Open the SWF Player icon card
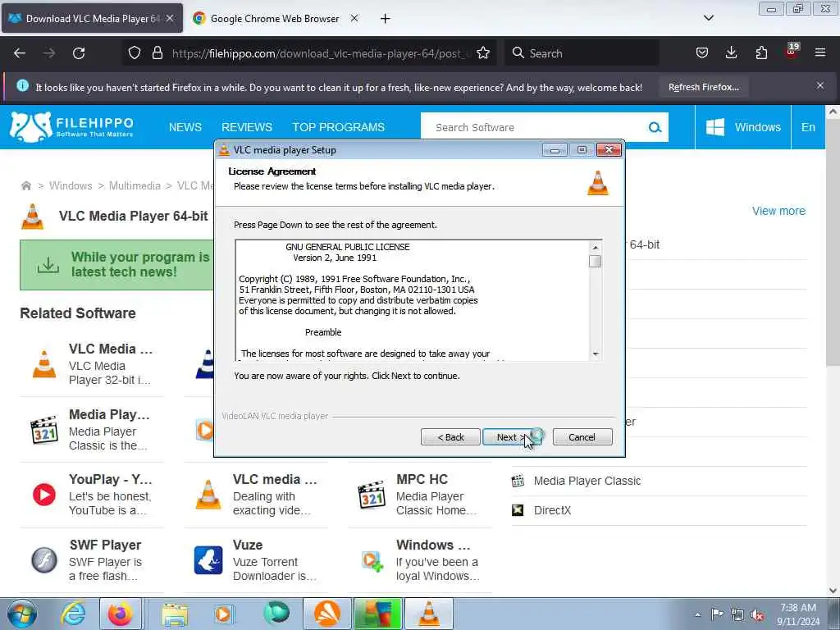The width and height of the screenshot is (840, 630). [44, 560]
